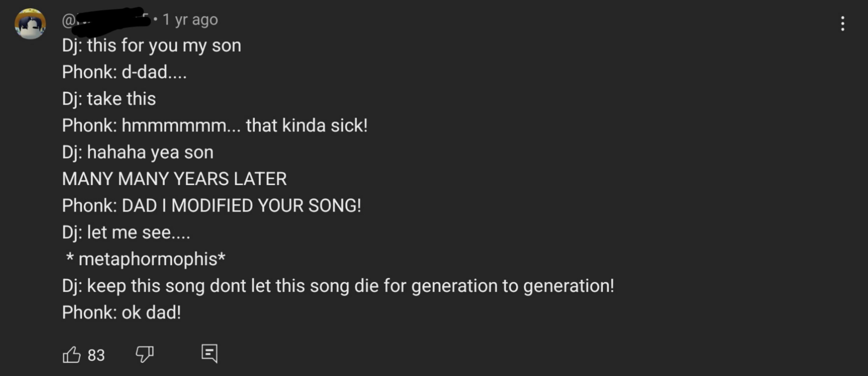Image resolution: width=868 pixels, height=376 pixels.
Task: Click the thumbs up like icon
Action: [71, 355]
